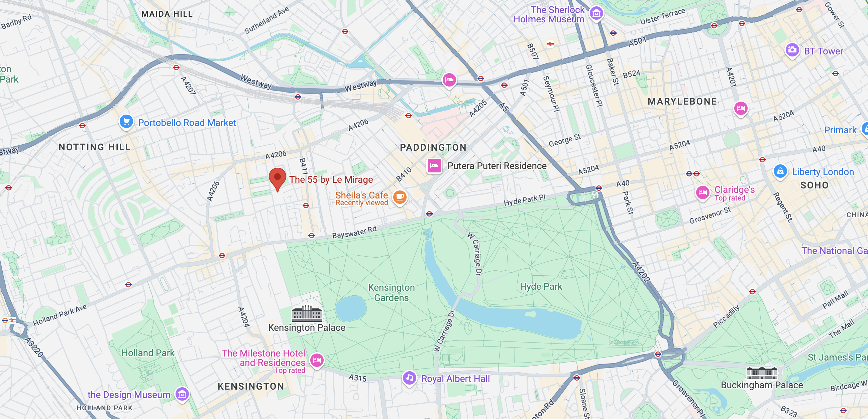Select the Portobello Road Market shopping cart icon
868x419 pixels.
tap(126, 122)
